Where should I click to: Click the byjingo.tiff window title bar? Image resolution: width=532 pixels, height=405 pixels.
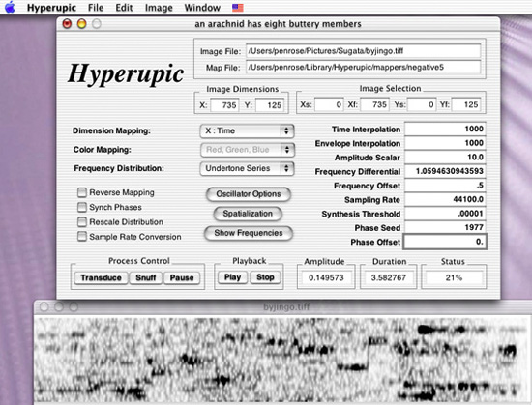(282, 307)
